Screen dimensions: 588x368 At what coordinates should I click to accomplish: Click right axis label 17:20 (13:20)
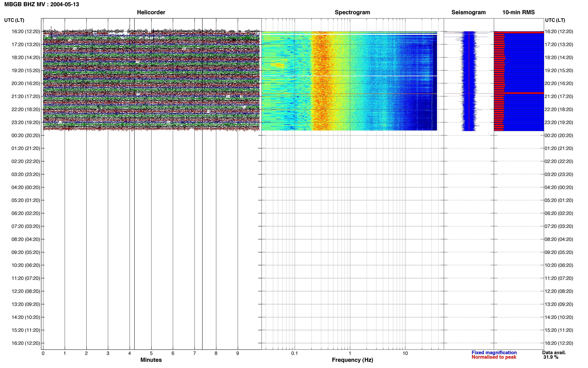pyautogui.click(x=559, y=44)
